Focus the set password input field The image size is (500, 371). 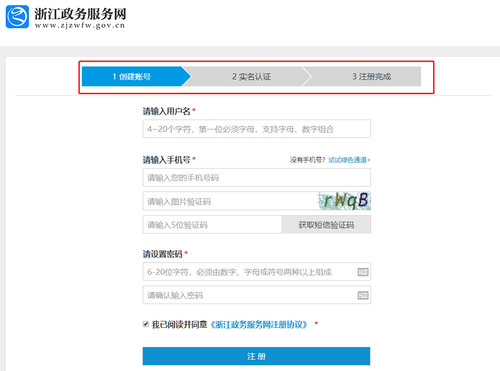(x=257, y=272)
